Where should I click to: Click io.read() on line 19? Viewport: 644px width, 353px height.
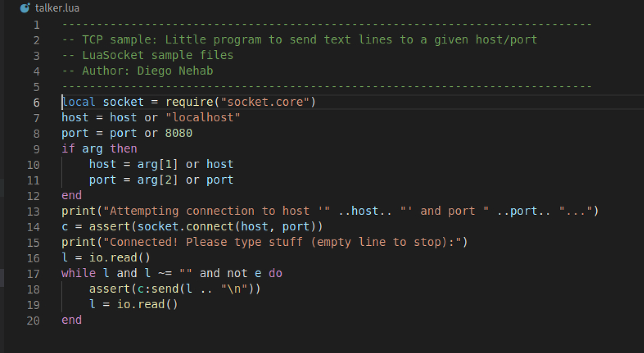point(147,305)
